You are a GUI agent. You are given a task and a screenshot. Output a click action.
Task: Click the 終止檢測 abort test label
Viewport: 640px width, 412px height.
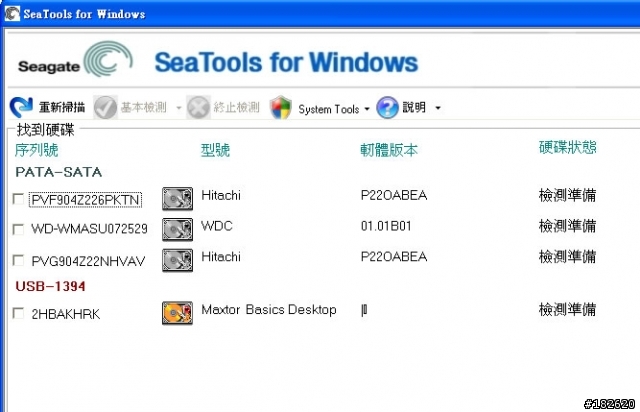coord(236,107)
